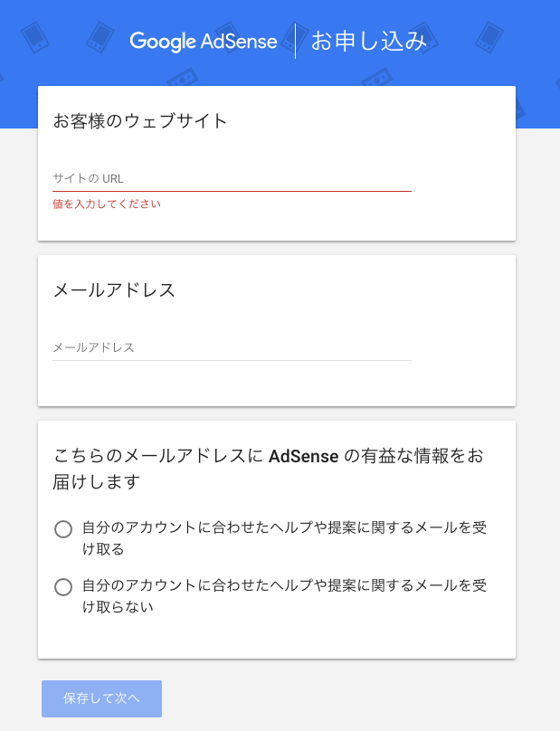Click the red 値を入力してください error message
This screenshot has height=731, width=560.
tap(107, 204)
